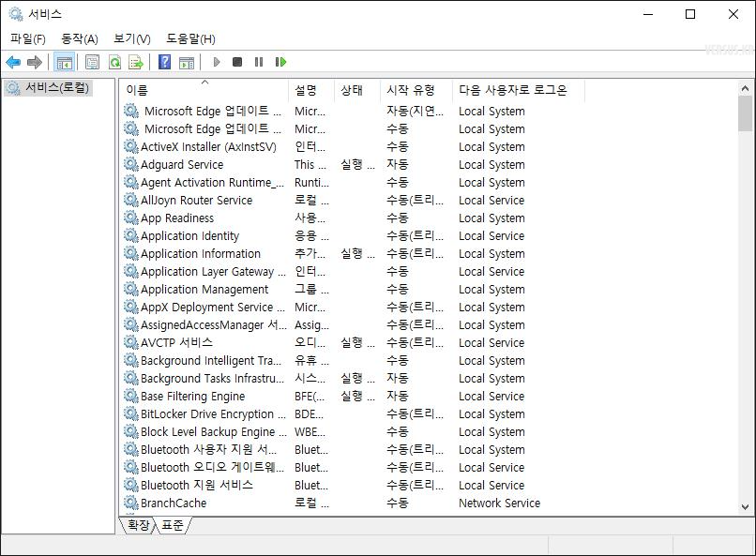This screenshot has height=556, width=756.
Task: Select the first Microsoft Edge 업데이트 row with 자동(지연) startup
Action: (x=353, y=111)
